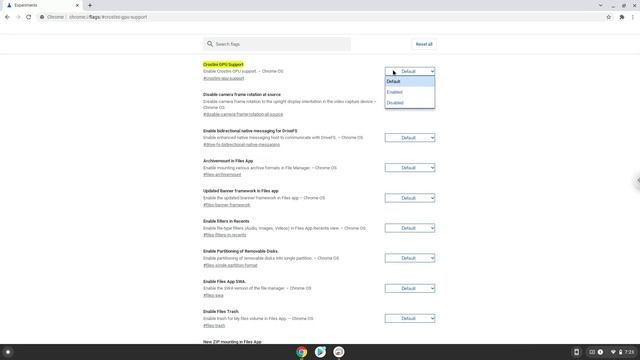Click 'Enable filters in Recents' title
This screenshot has height=360, width=640.
pyautogui.click(x=226, y=221)
